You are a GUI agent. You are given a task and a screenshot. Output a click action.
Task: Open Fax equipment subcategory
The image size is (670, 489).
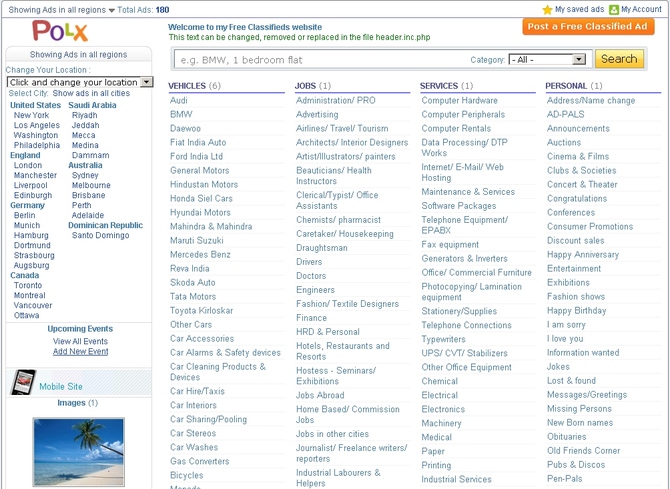point(450,244)
